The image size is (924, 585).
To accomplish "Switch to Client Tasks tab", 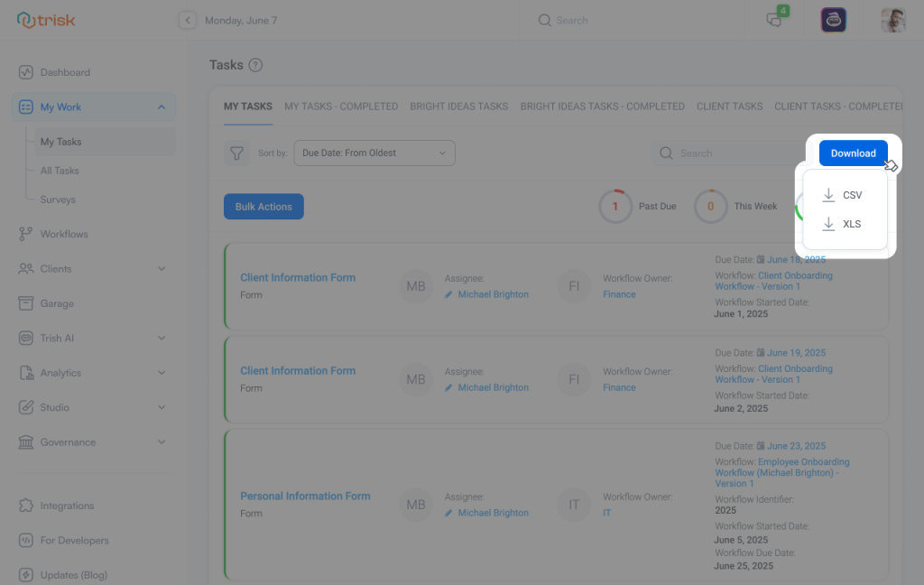I will pyautogui.click(x=729, y=107).
